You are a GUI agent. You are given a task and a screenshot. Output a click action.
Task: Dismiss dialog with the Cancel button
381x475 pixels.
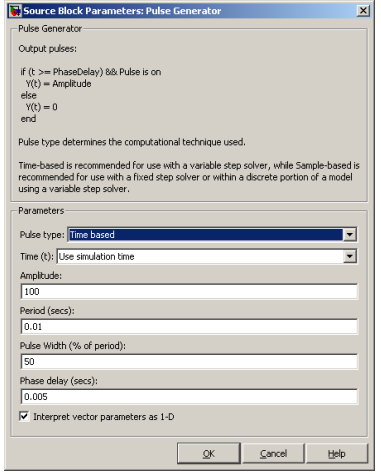(x=273, y=454)
